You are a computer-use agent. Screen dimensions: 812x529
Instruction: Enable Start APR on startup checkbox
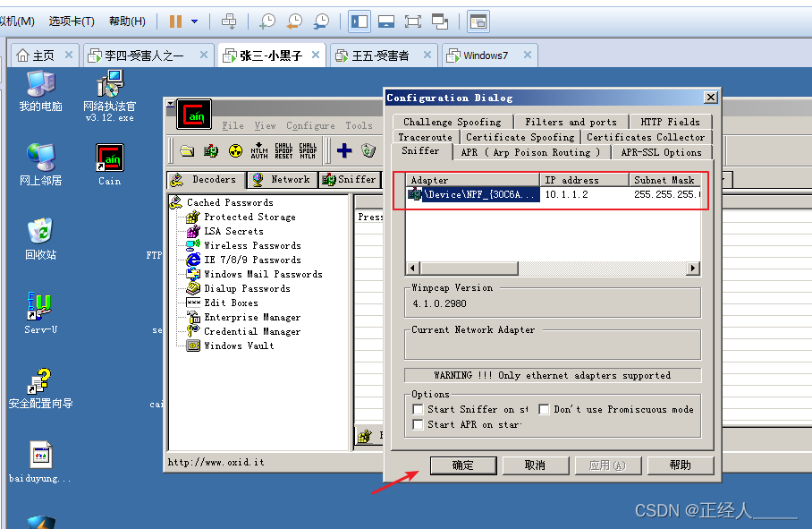coord(418,425)
